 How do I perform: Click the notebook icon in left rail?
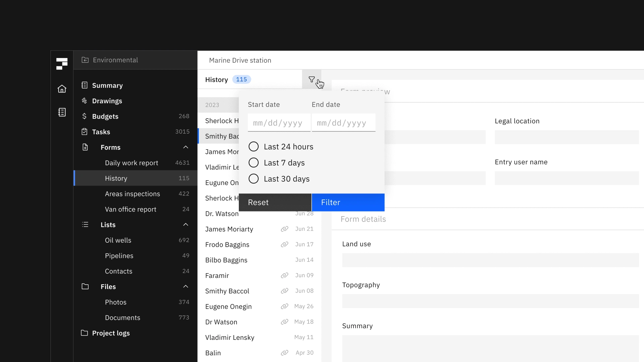tap(62, 112)
